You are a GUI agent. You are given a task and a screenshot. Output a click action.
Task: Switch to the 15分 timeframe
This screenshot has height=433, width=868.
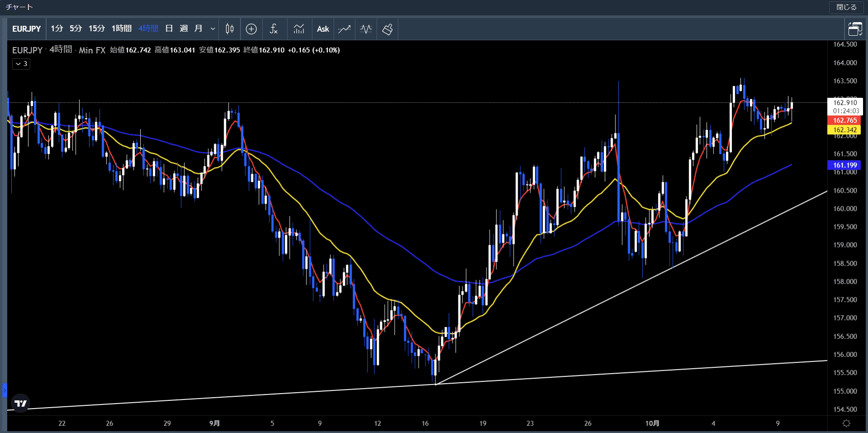[x=96, y=29]
